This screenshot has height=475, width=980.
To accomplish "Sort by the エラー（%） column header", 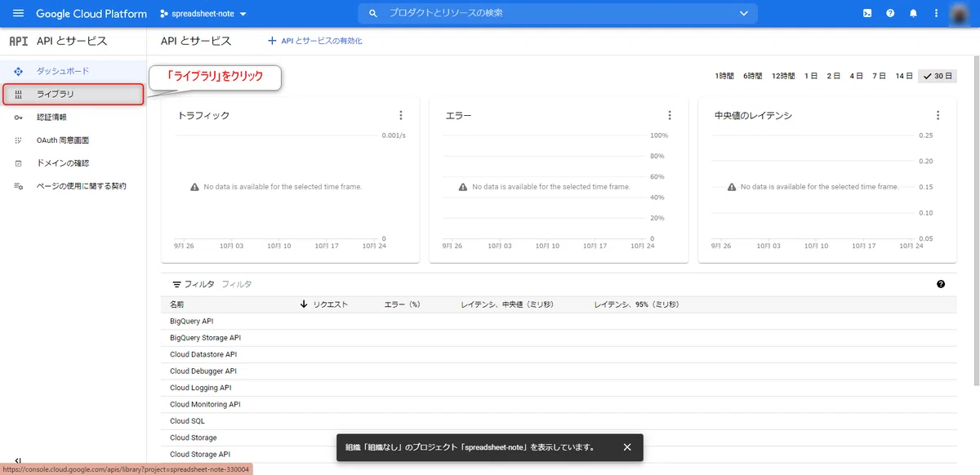I will pyautogui.click(x=402, y=304).
